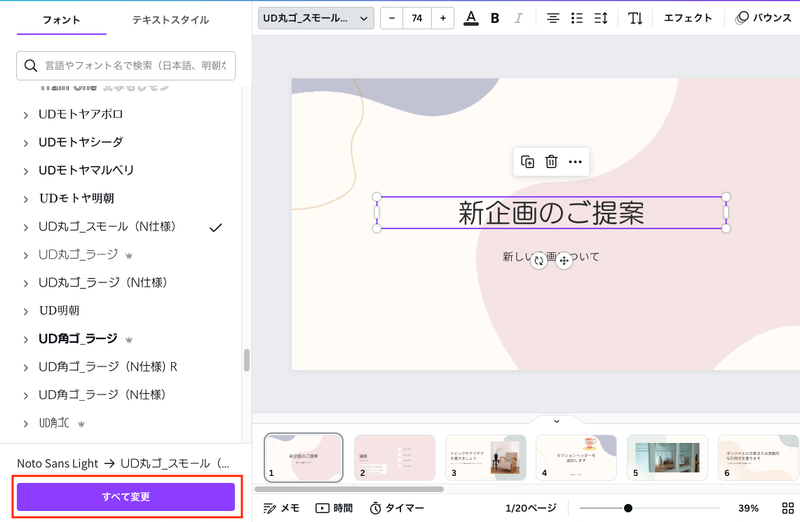This screenshot has height=522, width=800.
Task: Duplicate the selected text box
Action: click(x=528, y=162)
